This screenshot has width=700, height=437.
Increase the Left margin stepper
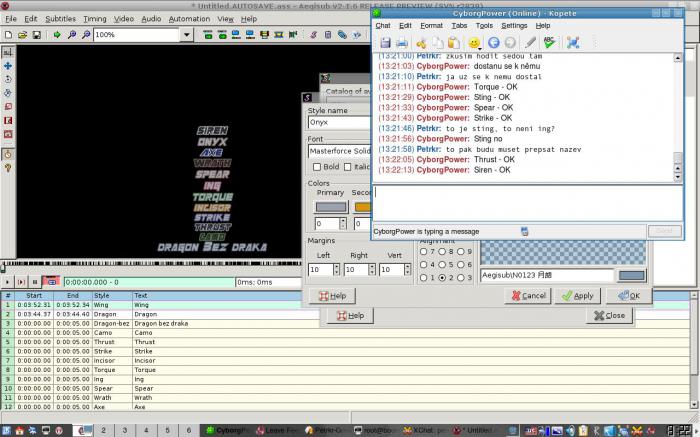[337, 266]
